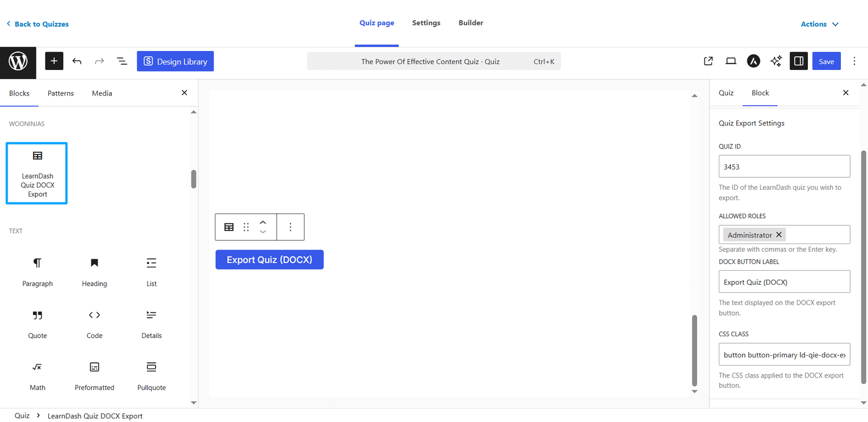
Task: Click the Quiz ID input field
Action: click(x=784, y=167)
